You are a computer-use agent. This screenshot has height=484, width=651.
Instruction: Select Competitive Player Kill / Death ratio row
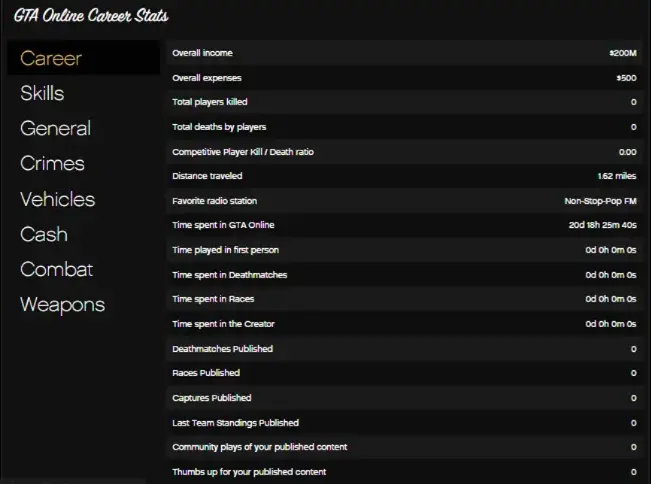pyautogui.click(x=404, y=152)
